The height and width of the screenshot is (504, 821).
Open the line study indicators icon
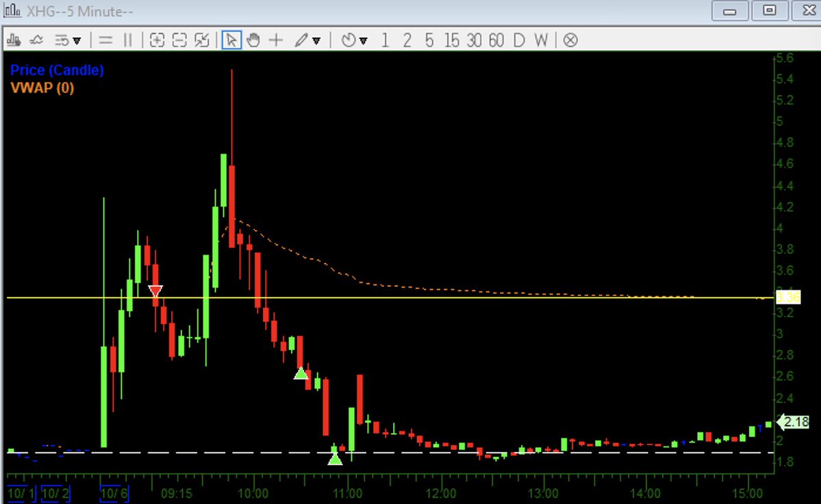[36, 40]
